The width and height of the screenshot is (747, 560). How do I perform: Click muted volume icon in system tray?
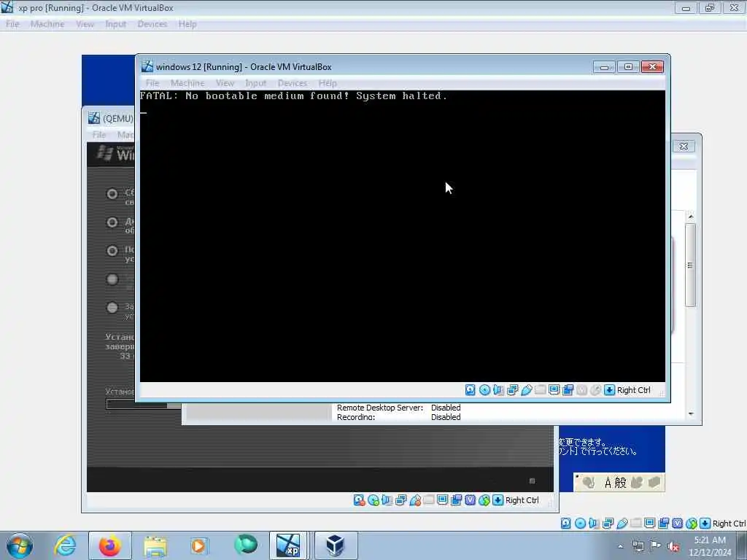[673, 547]
